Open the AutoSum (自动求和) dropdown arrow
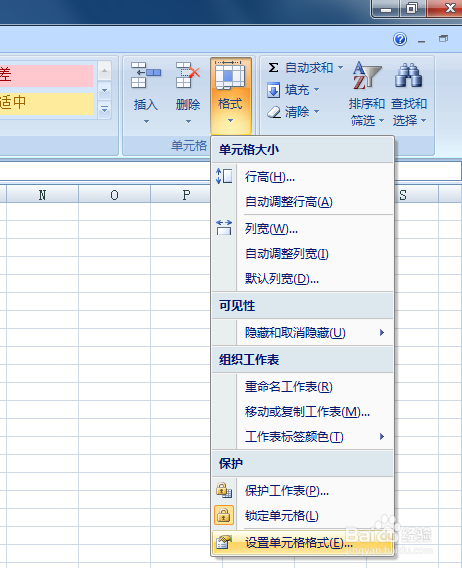Image resolution: width=462 pixels, height=568 pixels. coord(340,67)
